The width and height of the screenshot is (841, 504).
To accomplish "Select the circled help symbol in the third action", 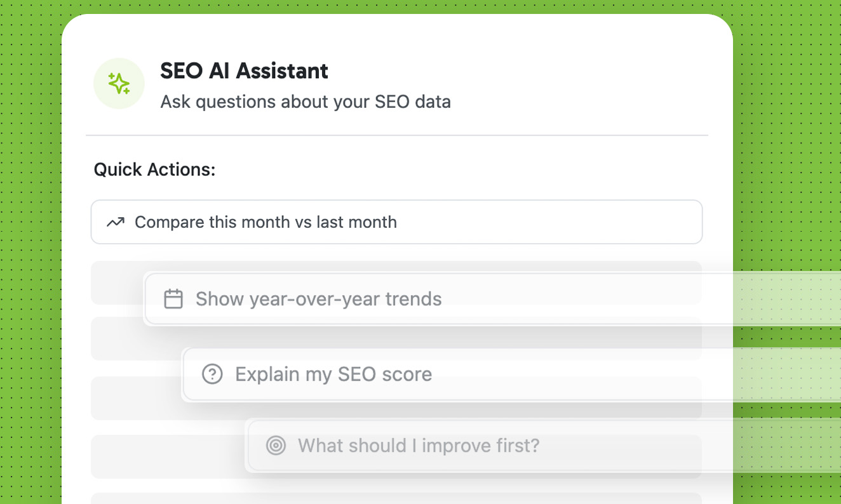I will pyautogui.click(x=211, y=374).
